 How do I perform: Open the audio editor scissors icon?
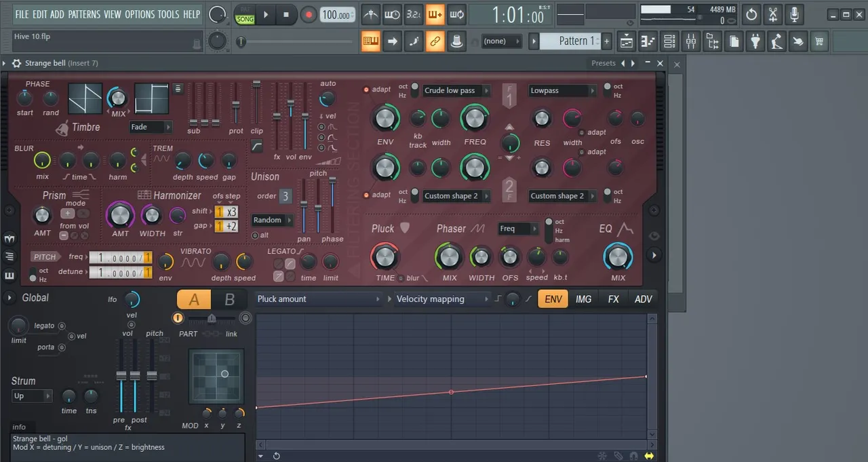pos(773,14)
